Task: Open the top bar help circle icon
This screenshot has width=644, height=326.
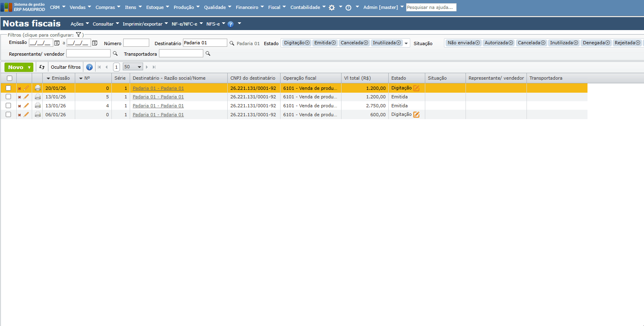Action: (x=348, y=7)
